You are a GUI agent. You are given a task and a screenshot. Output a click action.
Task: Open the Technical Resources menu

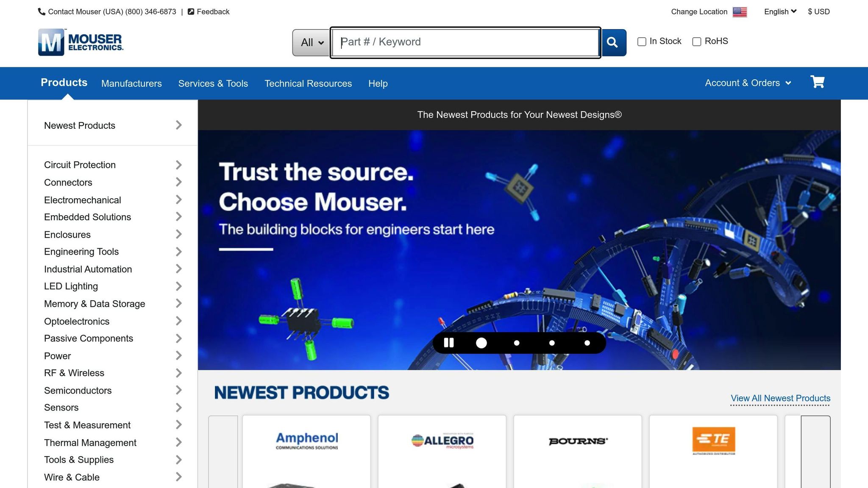[308, 83]
